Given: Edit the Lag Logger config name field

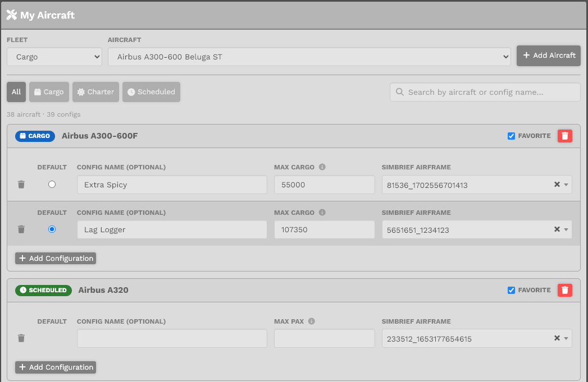Looking at the screenshot, I should [x=172, y=229].
